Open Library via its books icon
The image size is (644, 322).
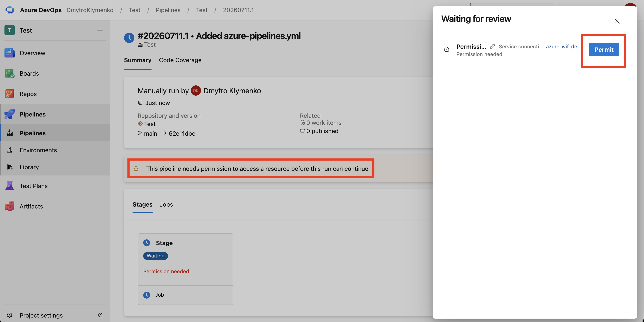[10, 167]
